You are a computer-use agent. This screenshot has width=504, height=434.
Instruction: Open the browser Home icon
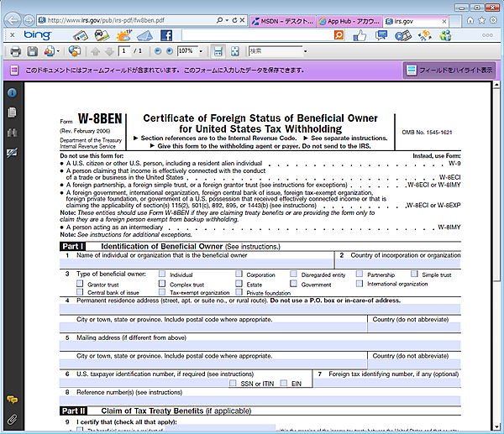click(470, 20)
